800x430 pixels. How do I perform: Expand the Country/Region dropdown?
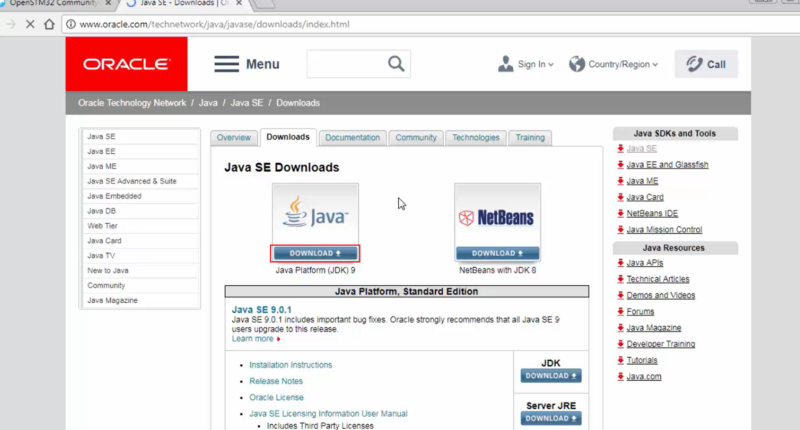point(655,64)
